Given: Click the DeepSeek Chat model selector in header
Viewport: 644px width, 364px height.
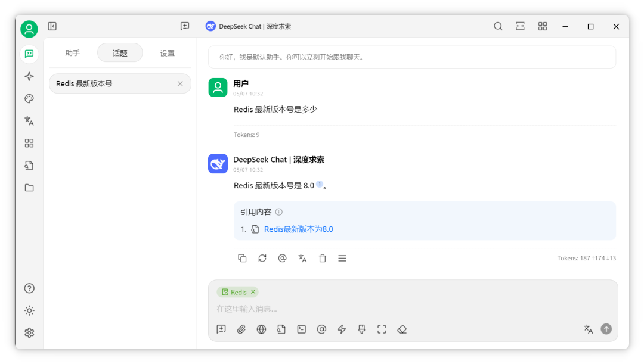Looking at the screenshot, I should pos(249,26).
